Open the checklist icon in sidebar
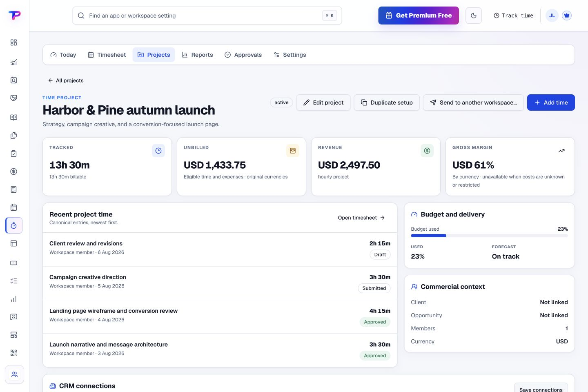This screenshot has width=588, height=392. tap(13, 281)
